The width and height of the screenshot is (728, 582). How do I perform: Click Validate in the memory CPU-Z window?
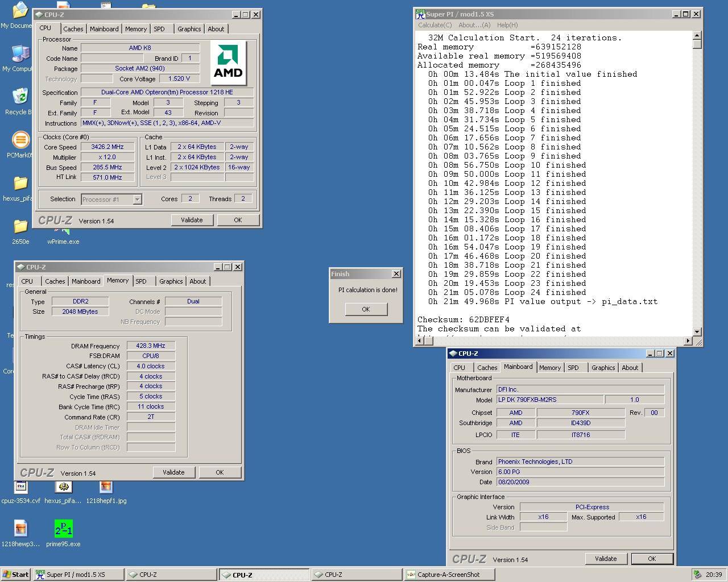(173, 472)
